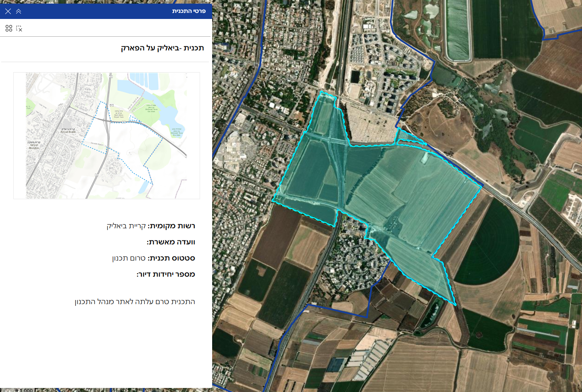The width and height of the screenshot is (582, 392).
Task: Clear the selection with dashed-box X icon
Action: pos(19,28)
